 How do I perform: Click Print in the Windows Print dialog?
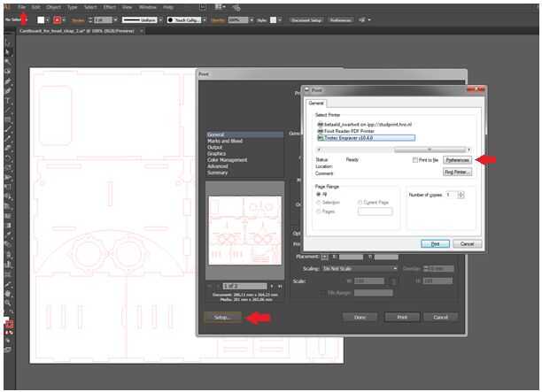point(435,244)
